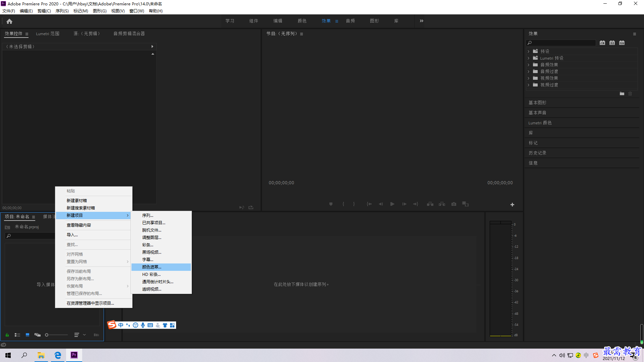Select 颜色遮罩... from the submenu
The width and height of the screenshot is (644, 362).
click(x=161, y=267)
